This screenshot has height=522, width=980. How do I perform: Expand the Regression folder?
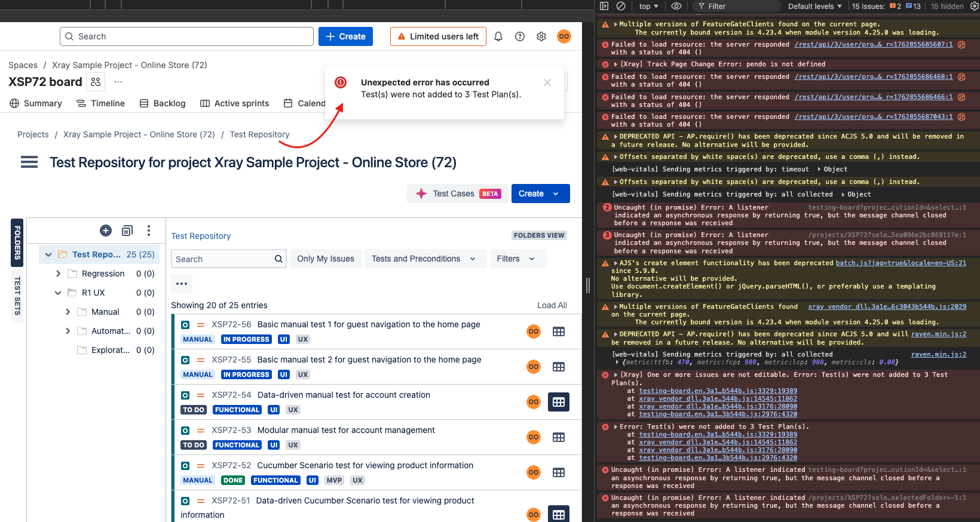coord(58,274)
